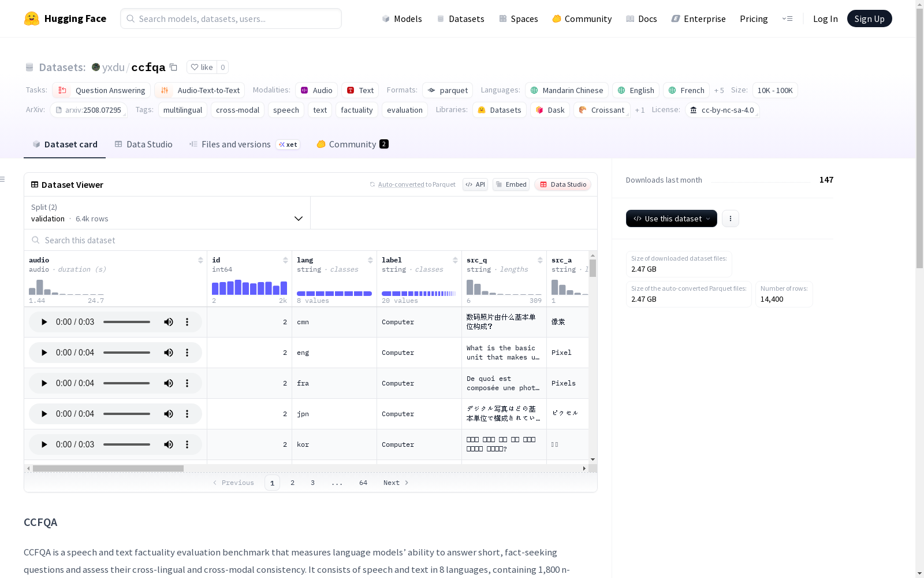The image size is (924, 578).
Task: Mute the audio in the jpn row
Action: tap(169, 414)
